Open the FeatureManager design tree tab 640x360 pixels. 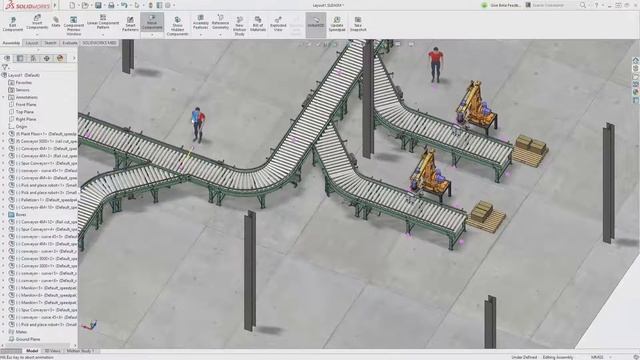(x=7, y=58)
